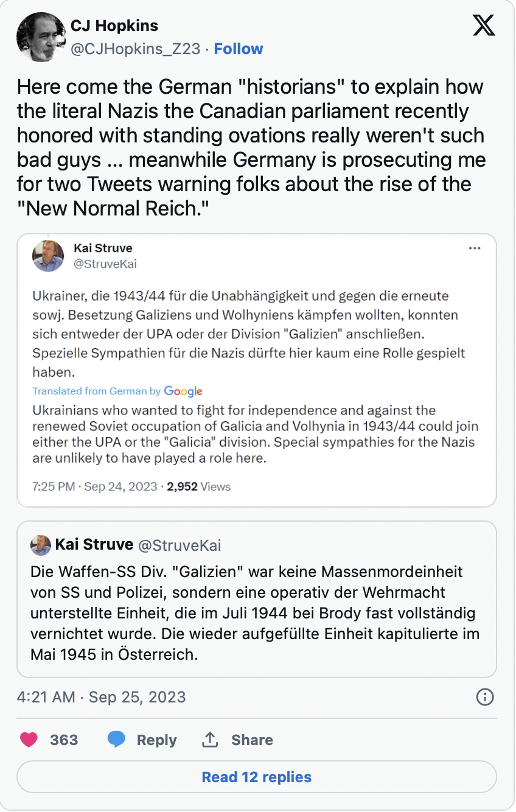Open three-dot menu on Kai Struve tweet
This screenshot has width=516, height=812.
475,248
